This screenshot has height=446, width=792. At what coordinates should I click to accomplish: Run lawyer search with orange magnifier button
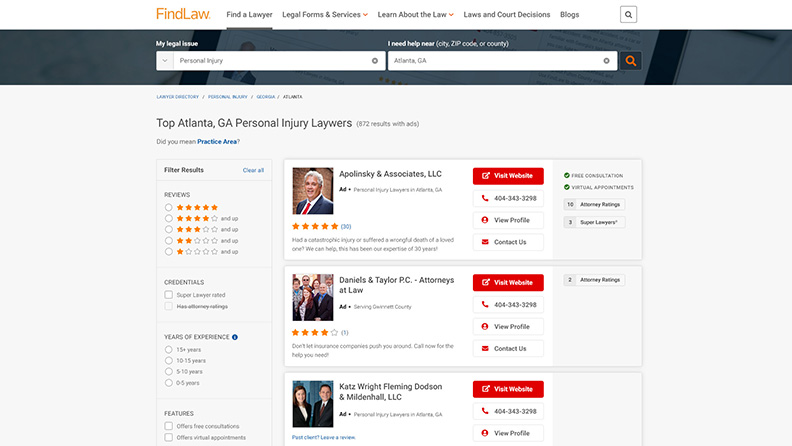(x=630, y=61)
